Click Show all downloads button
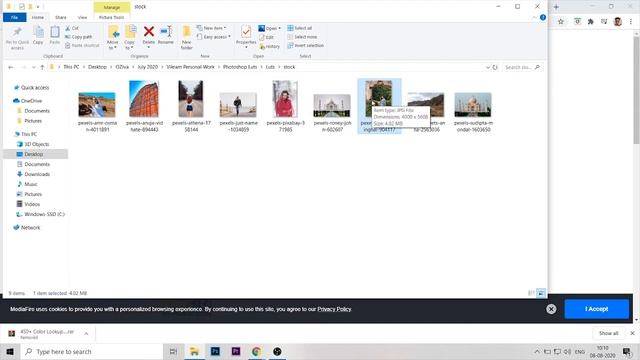Viewport: 640px width, 360px height. (x=609, y=333)
